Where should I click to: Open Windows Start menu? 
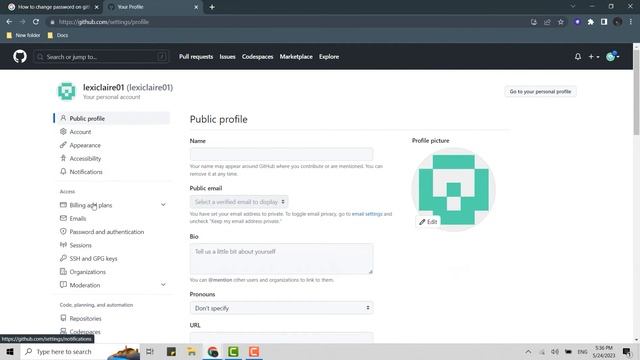[10, 351]
